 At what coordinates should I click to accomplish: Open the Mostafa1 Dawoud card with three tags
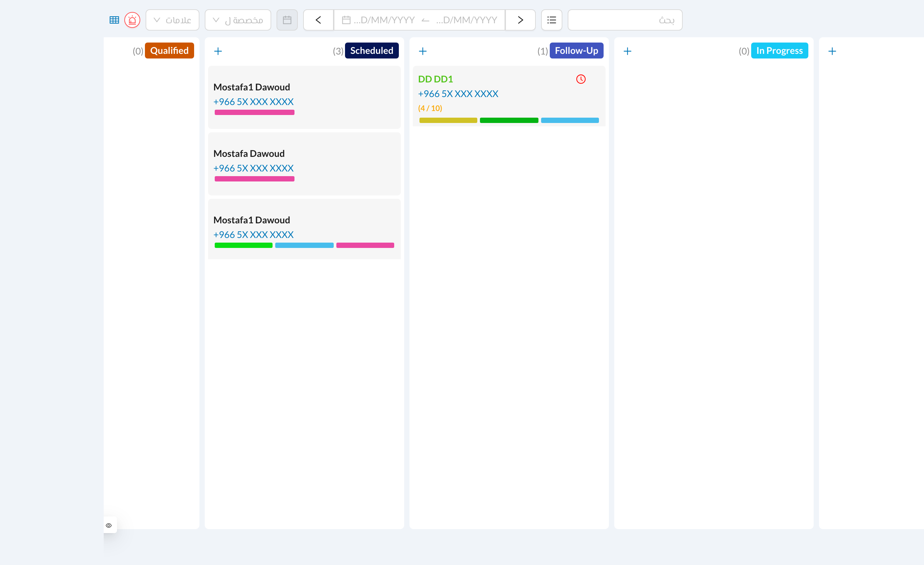tap(304, 229)
